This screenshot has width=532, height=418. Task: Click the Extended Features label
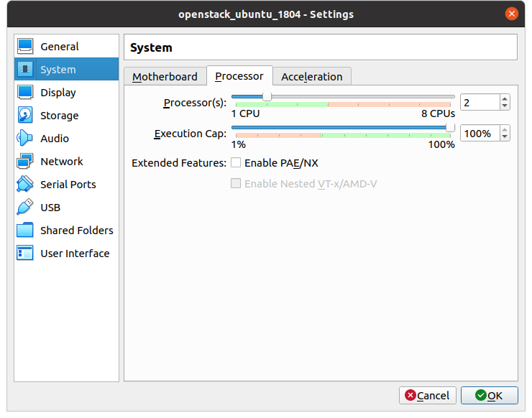point(179,163)
